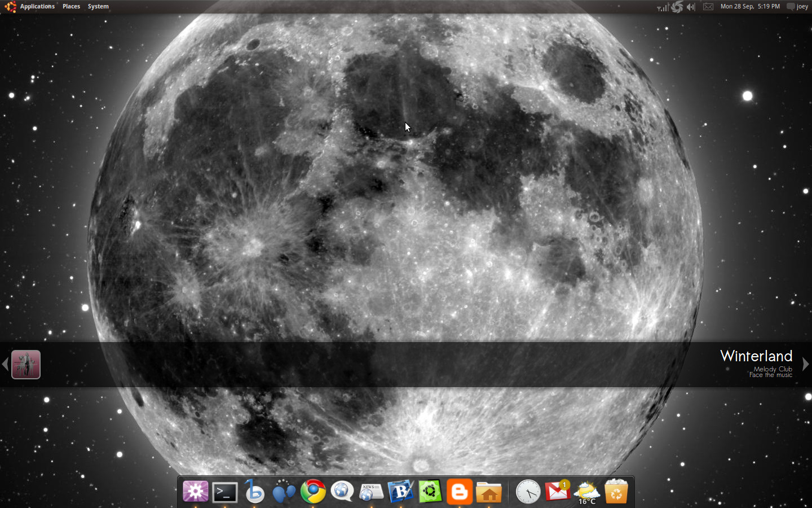Mute the system volume in the tray
Image resolution: width=812 pixels, height=508 pixels.
(x=691, y=7)
